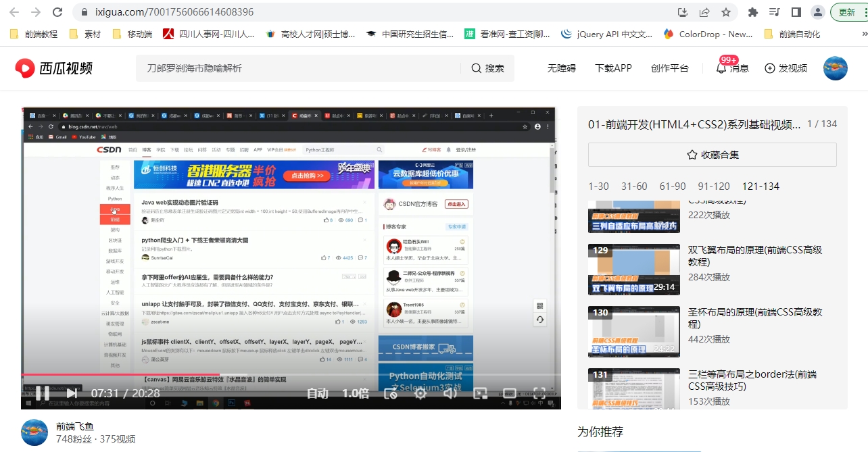
Task: Open the browser media control icon
Action: pyautogui.click(x=775, y=12)
